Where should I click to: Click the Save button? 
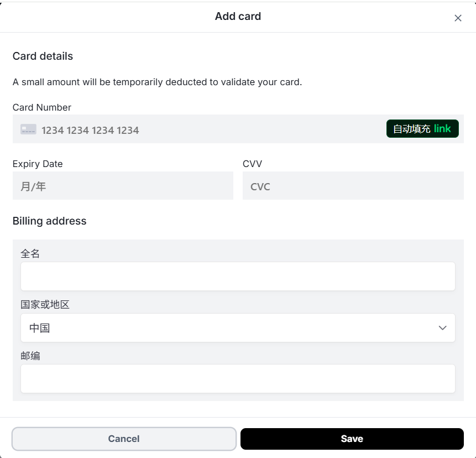tap(352, 438)
